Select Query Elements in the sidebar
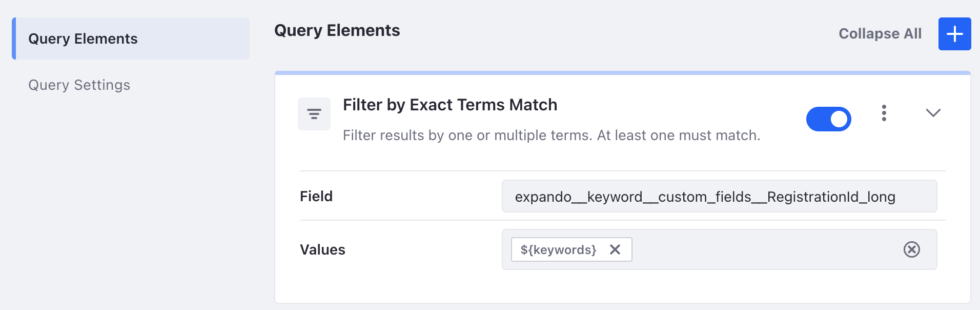The image size is (980, 310). click(x=131, y=38)
